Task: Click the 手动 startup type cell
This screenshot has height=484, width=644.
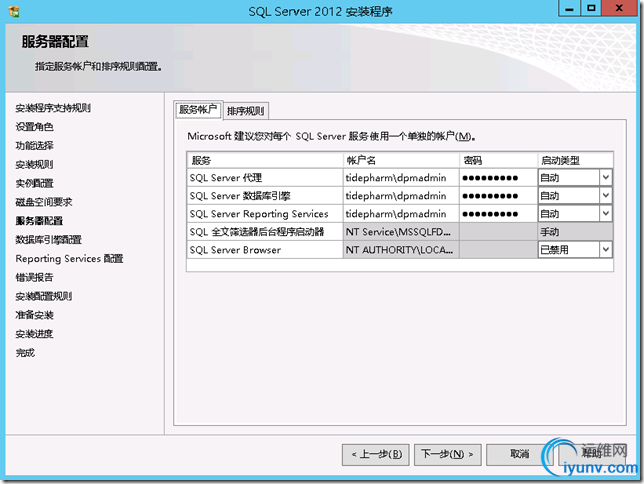Action: click(x=575, y=232)
